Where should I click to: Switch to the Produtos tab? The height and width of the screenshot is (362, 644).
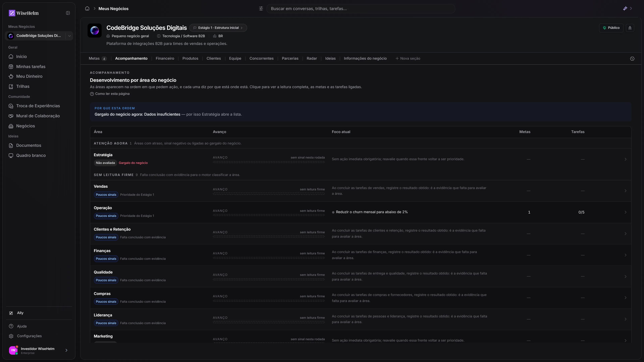coord(190,58)
